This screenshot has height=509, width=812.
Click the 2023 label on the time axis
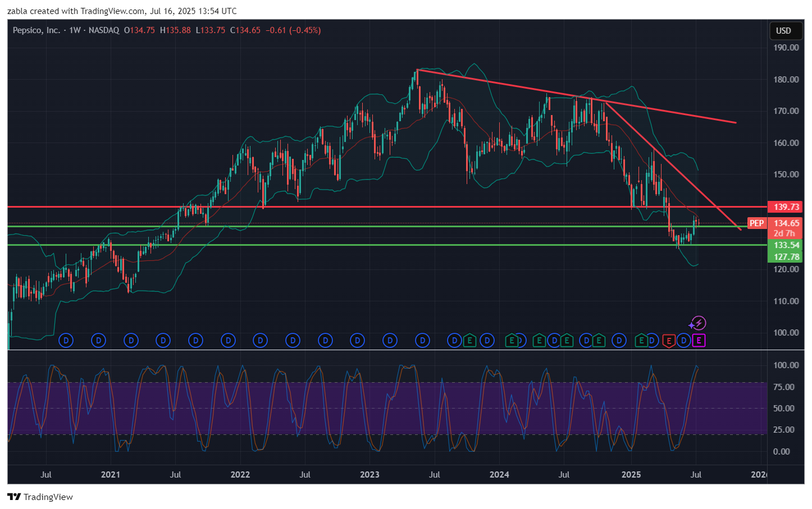coord(369,475)
